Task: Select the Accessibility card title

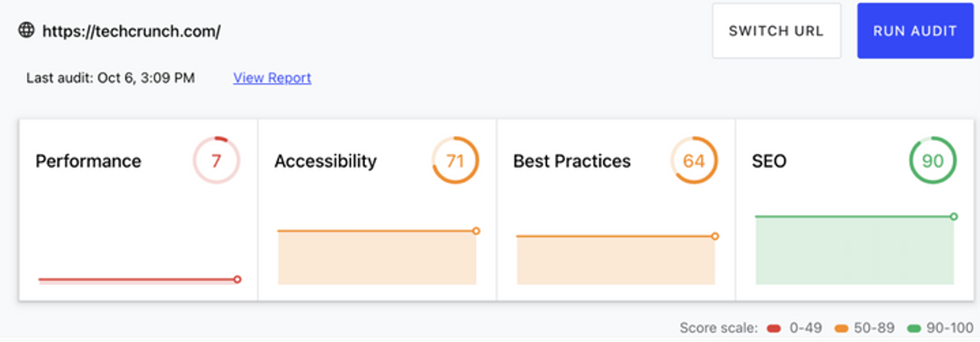Action: point(325,161)
